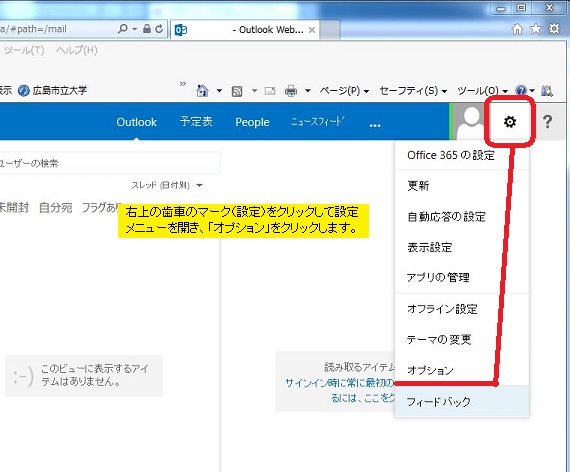This screenshot has width=570, height=472.
Task: Filter messages by 未開封
Action: pos(13,208)
